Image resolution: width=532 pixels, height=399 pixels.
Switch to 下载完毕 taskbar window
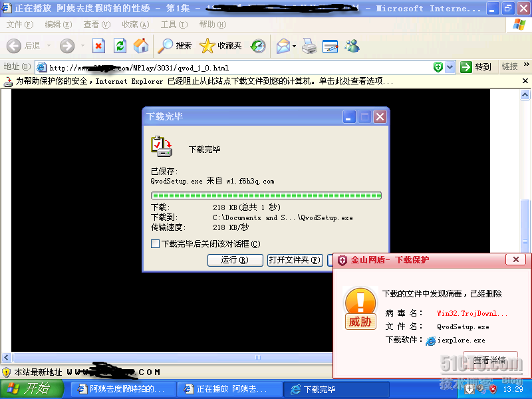[x=336, y=389]
